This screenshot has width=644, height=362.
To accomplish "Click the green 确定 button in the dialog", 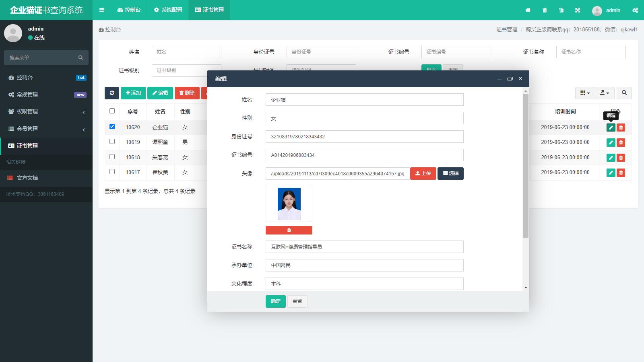I will [x=275, y=301].
